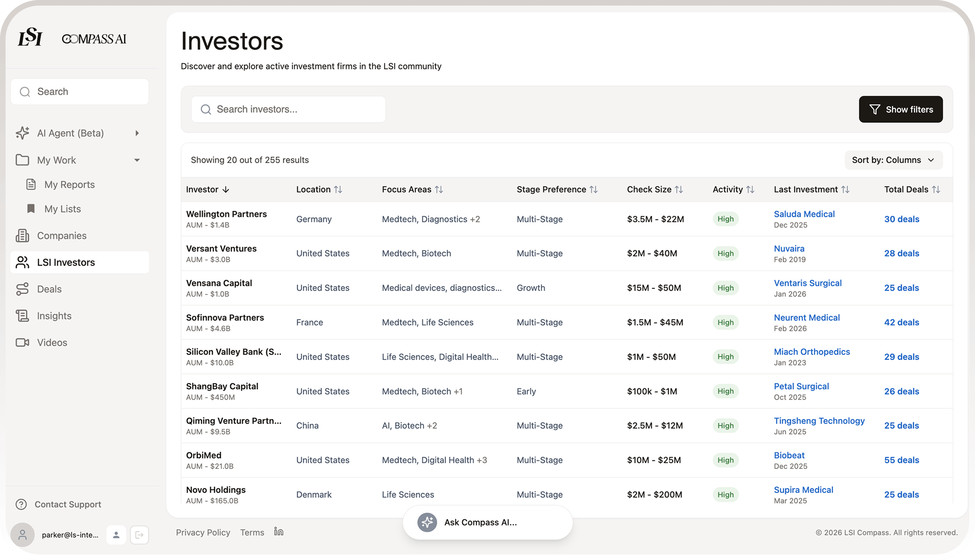Click the Companies building icon in sidebar
Image resolution: width=975 pixels, height=560 pixels.
[22, 236]
